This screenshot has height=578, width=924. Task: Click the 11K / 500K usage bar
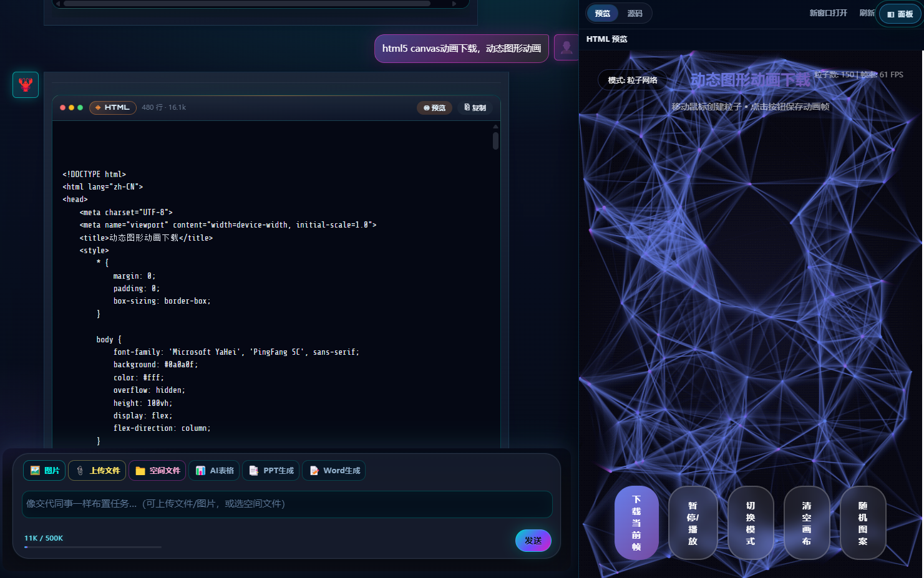(93, 547)
